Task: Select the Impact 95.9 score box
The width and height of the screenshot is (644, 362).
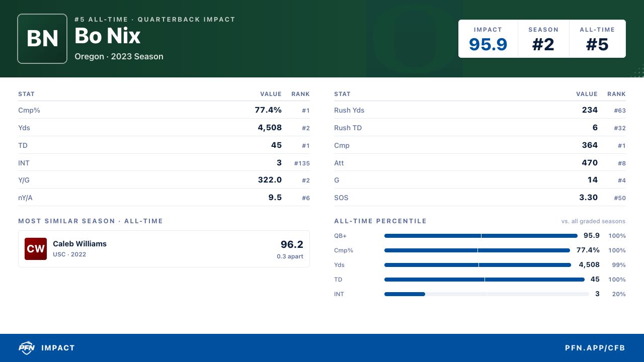Action: click(488, 39)
